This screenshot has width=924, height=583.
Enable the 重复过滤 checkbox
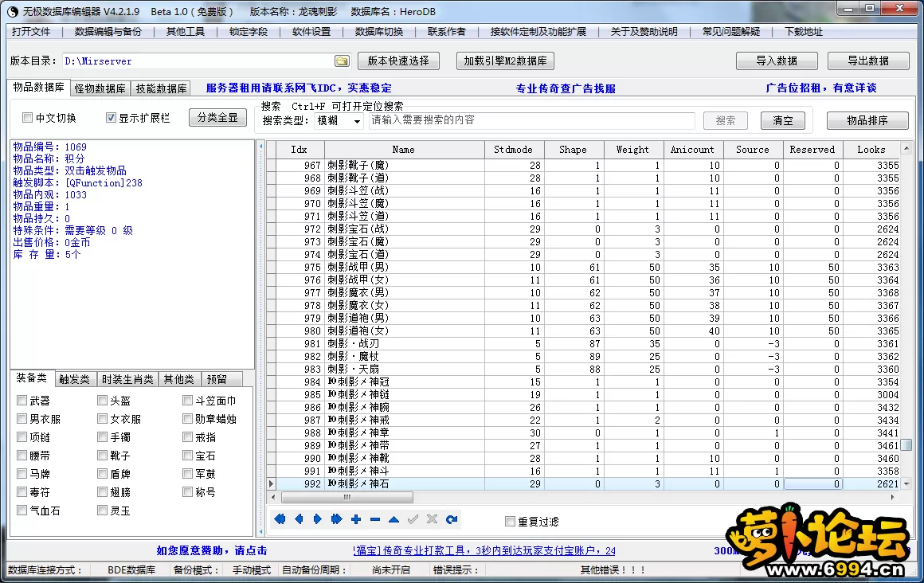511,521
